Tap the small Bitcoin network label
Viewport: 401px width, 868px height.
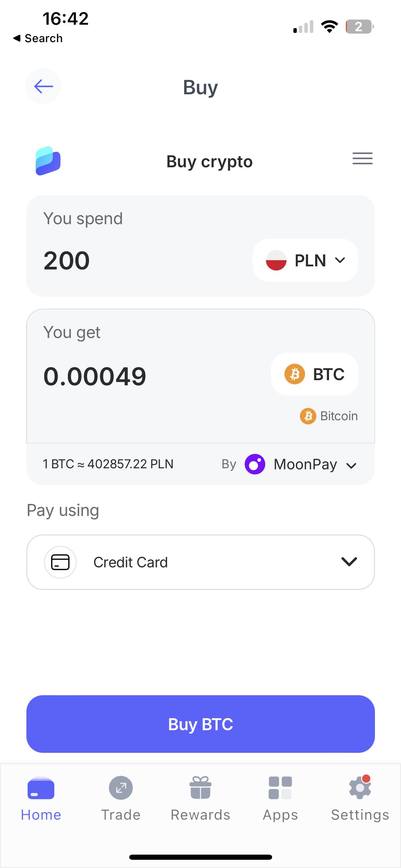[x=329, y=416]
